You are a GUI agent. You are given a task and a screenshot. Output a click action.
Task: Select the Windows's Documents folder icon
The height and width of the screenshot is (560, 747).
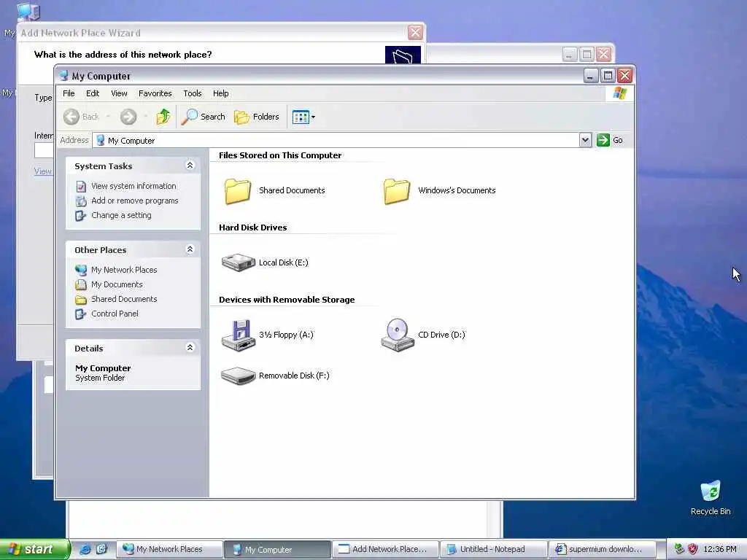[x=396, y=191]
